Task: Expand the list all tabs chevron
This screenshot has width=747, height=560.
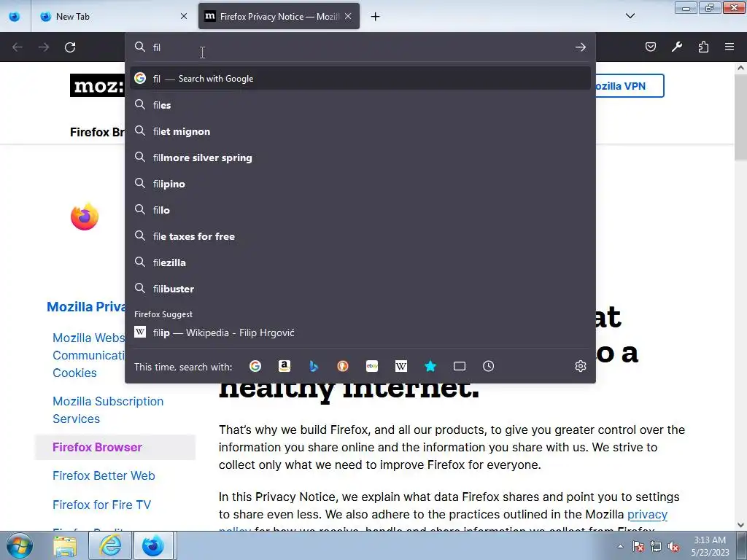Action: [630, 16]
